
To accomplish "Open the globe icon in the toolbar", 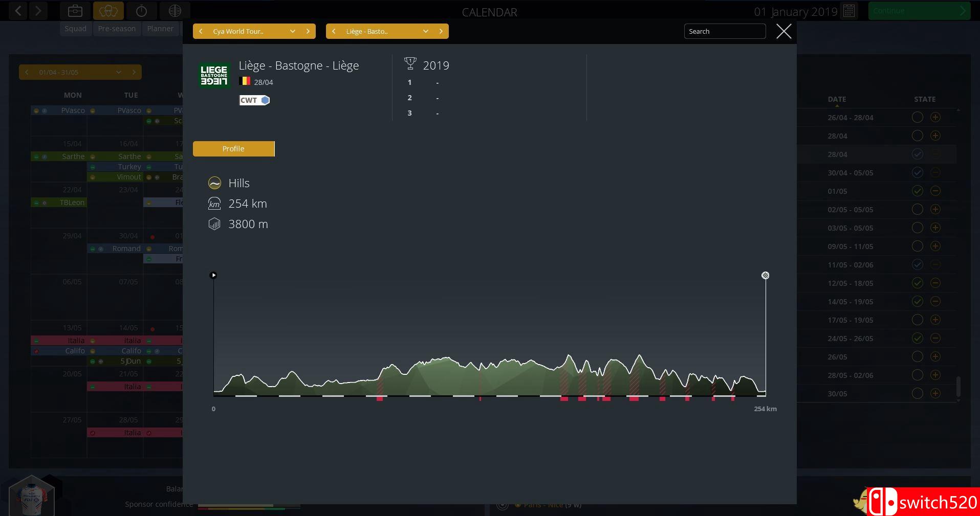I will [x=175, y=10].
